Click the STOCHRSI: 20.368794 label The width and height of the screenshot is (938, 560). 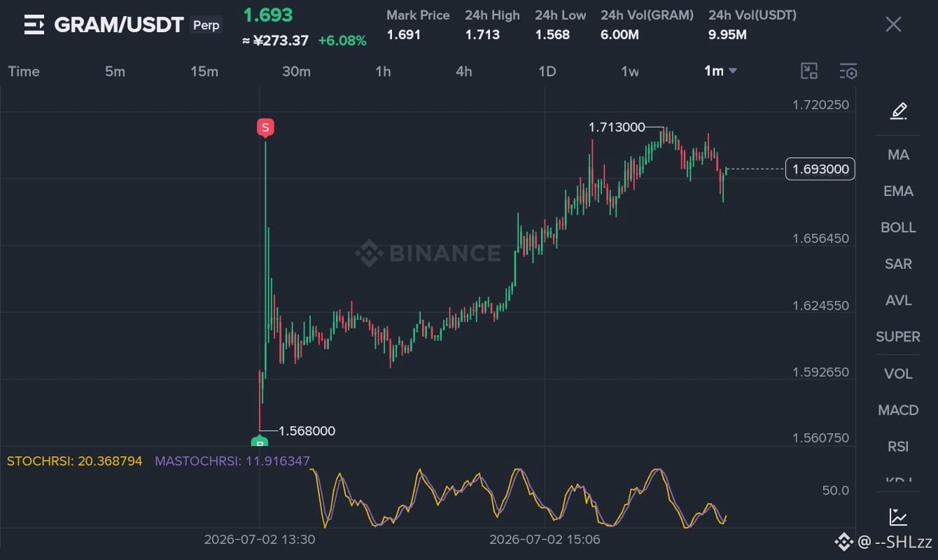click(74, 461)
